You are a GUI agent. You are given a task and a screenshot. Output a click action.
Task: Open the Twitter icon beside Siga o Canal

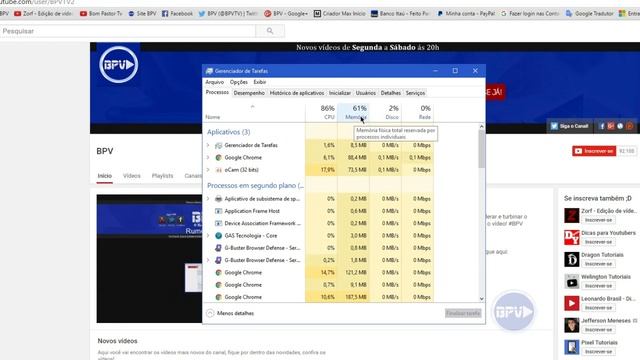(554, 126)
